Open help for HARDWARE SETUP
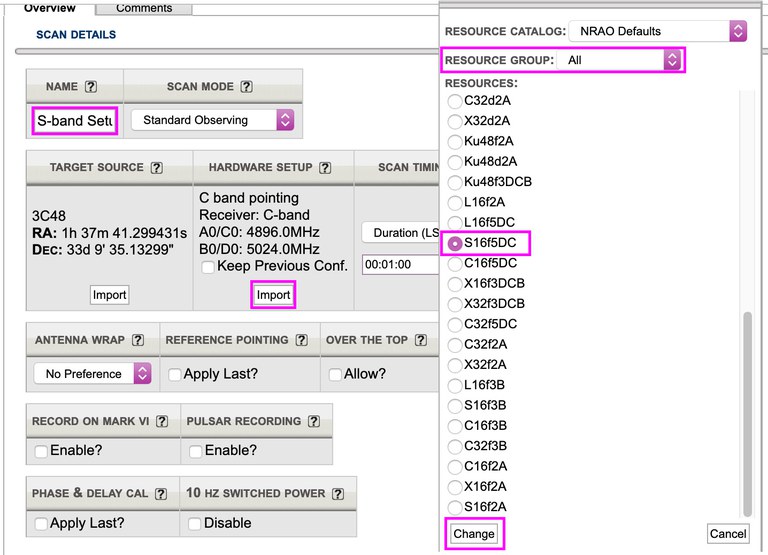This screenshot has height=555, width=768. tap(327, 168)
